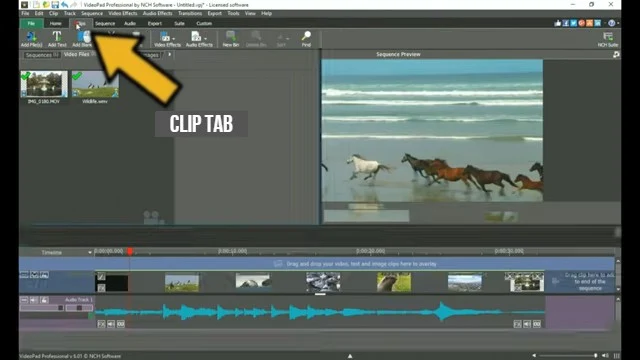Click the Open project folder icon in title bar
The width and height of the screenshot is (640, 360).
[x=46, y=4]
